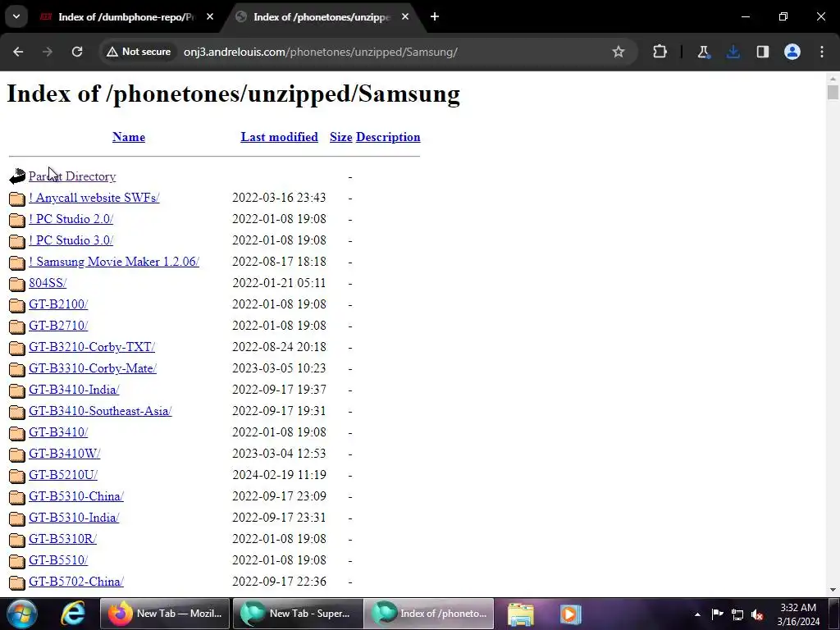Open the ! PC Studio 2.0 folder

click(71, 219)
